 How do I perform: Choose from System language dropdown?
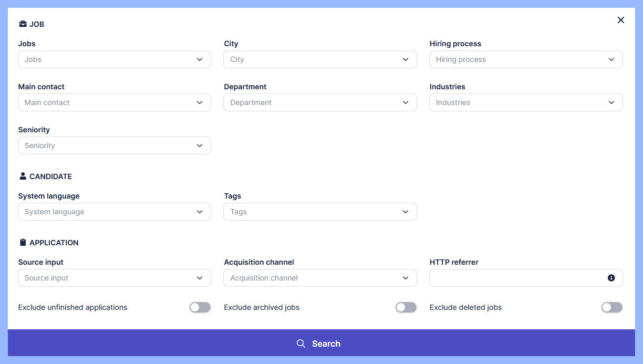pos(114,212)
